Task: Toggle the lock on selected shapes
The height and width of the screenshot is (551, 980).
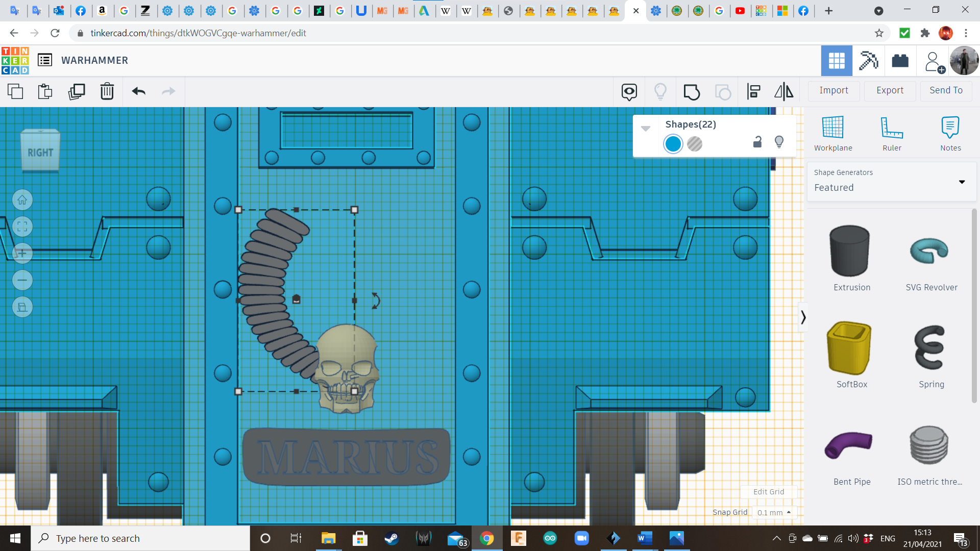Action: (x=757, y=142)
